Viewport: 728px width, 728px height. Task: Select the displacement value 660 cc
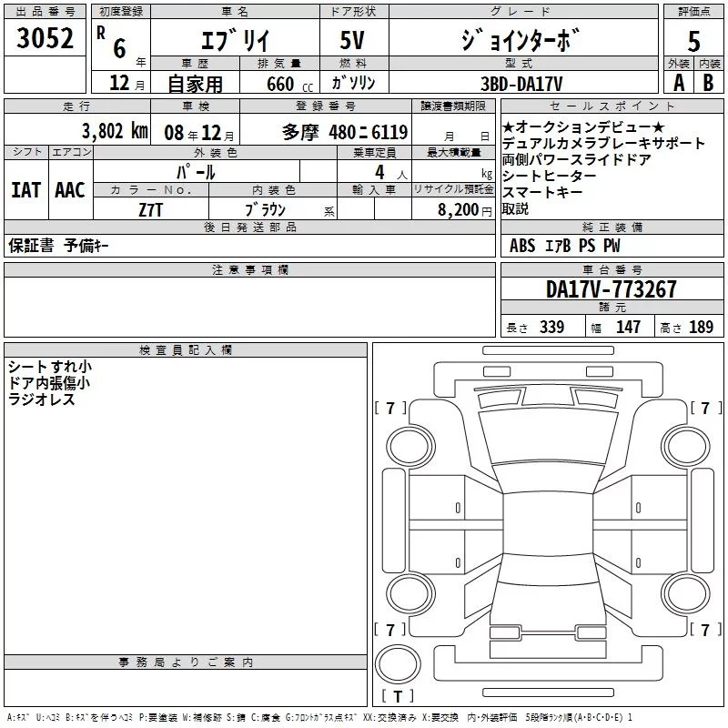(289, 84)
